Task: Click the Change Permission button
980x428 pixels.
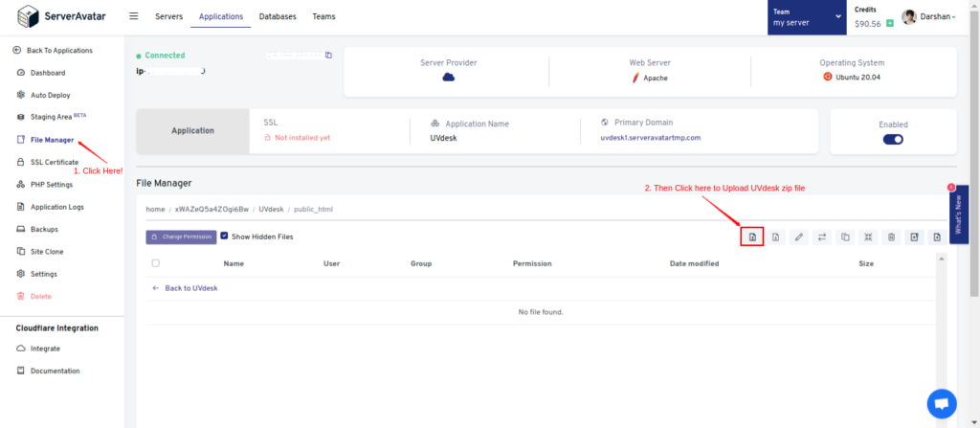Action: [181, 237]
